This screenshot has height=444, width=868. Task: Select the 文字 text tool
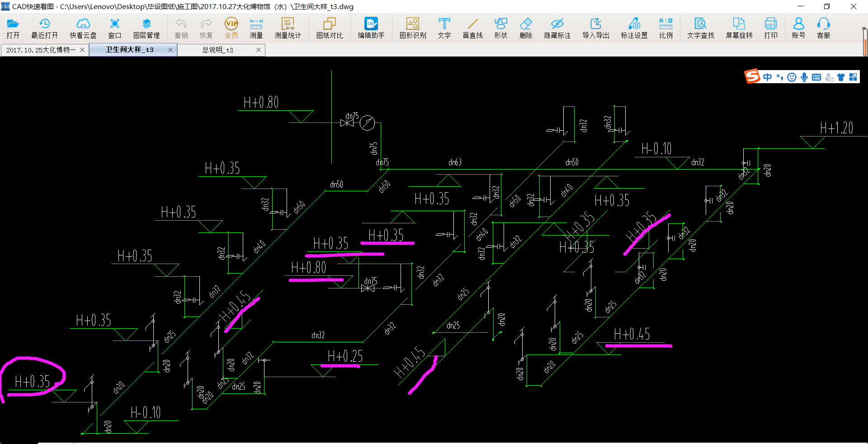444,28
